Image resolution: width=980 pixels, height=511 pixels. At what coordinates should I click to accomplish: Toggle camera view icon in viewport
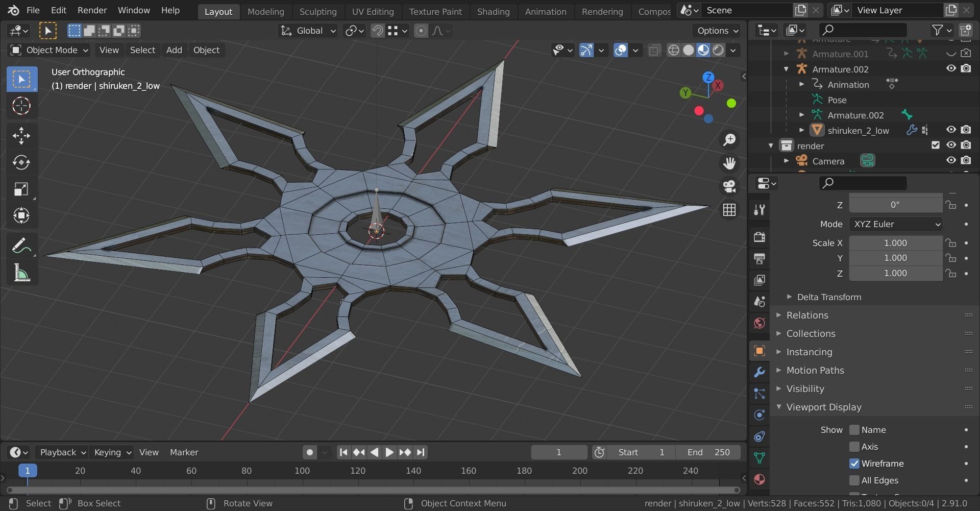pos(729,186)
